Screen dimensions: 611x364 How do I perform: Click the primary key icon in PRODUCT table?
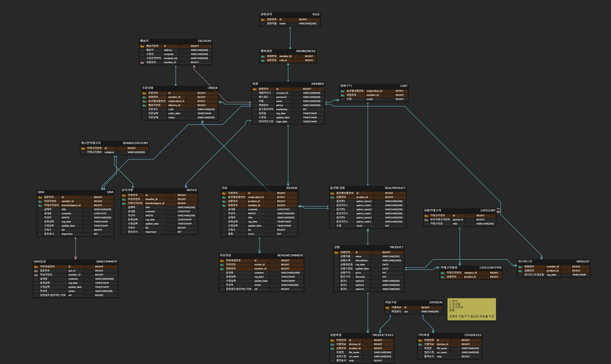336,253
